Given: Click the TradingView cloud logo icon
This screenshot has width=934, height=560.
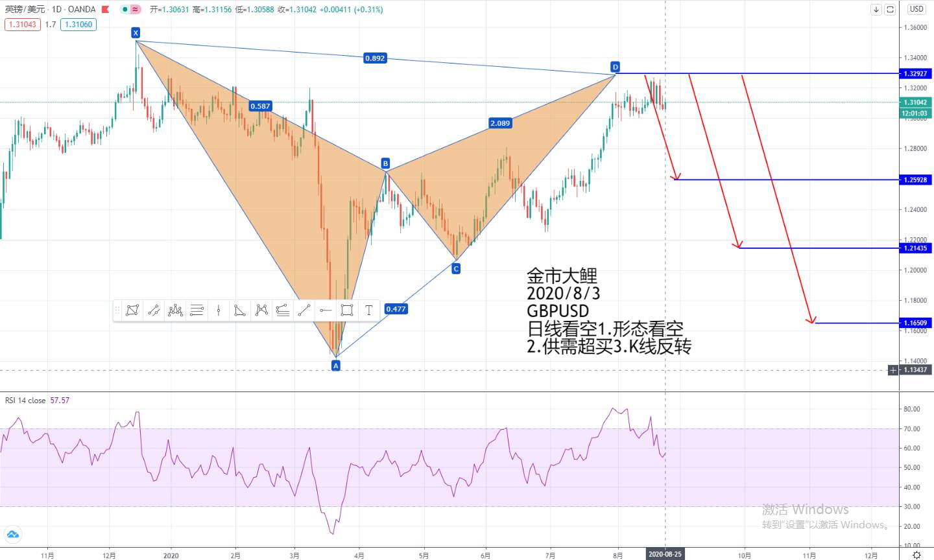Looking at the screenshot, I should (x=12, y=535).
